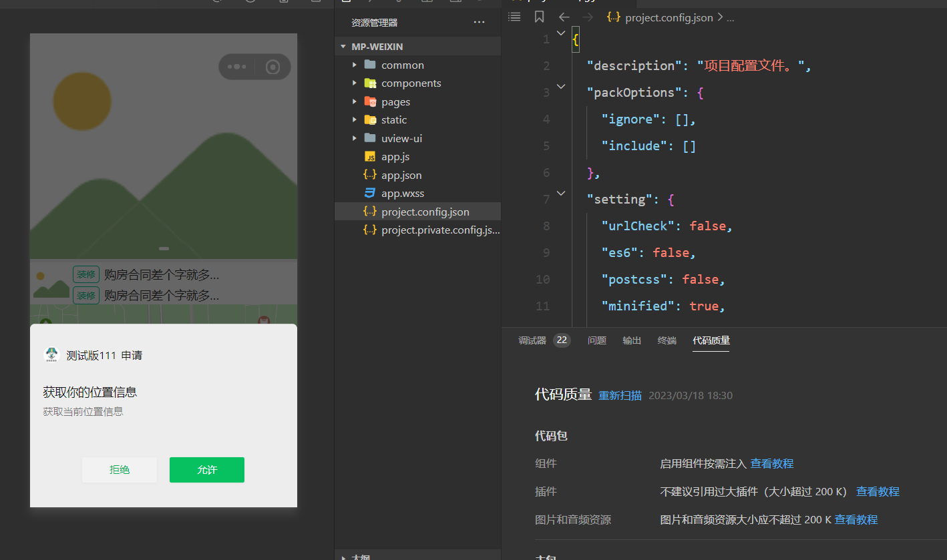Open project.private.config.js... in the file tree

[x=441, y=230]
